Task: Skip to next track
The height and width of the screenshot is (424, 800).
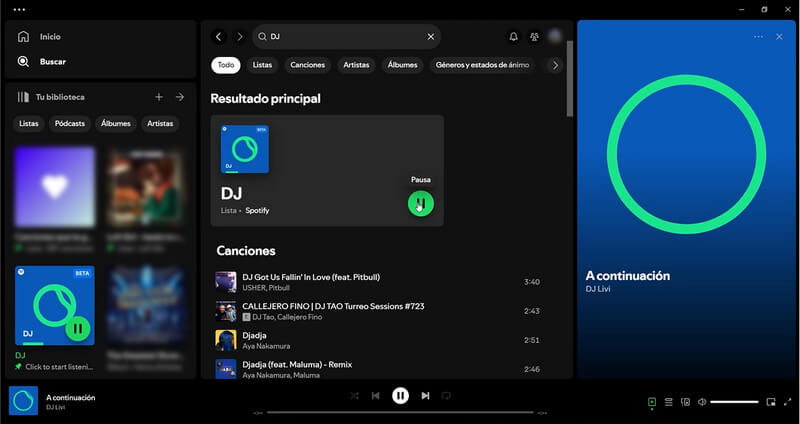Action: [x=425, y=395]
